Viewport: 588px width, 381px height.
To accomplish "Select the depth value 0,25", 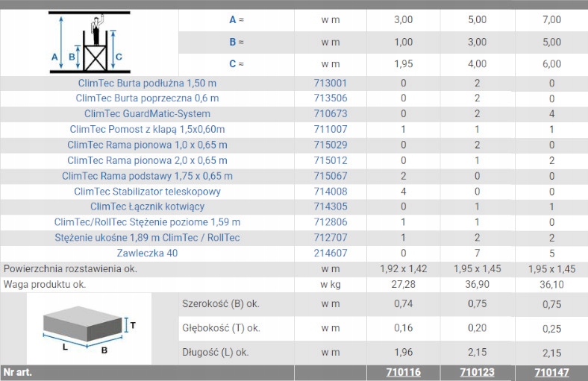I will [x=551, y=329].
